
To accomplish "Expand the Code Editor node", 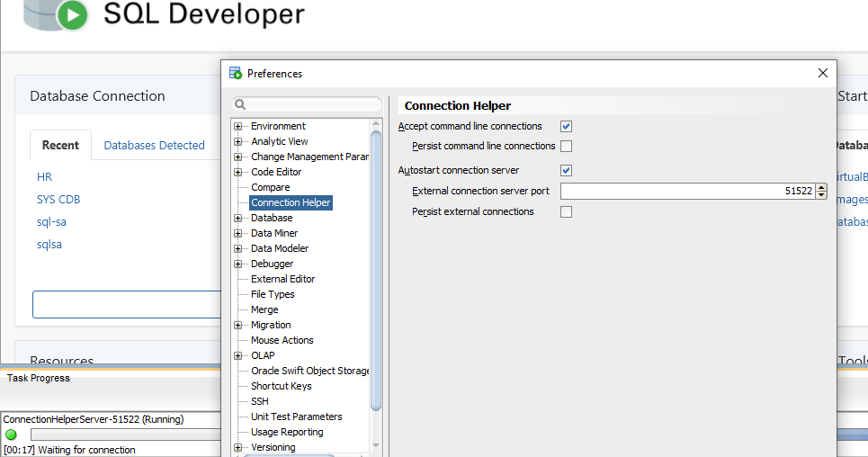I will (x=238, y=173).
